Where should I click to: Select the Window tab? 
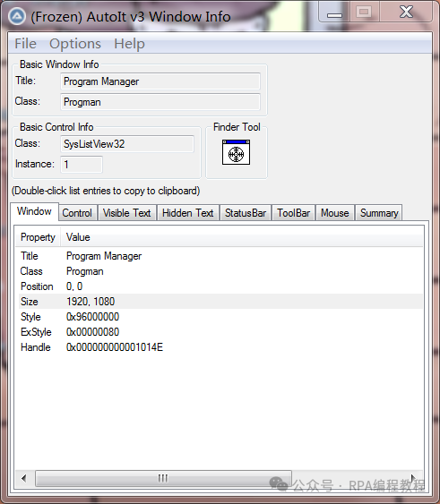[x=34, y=211]
